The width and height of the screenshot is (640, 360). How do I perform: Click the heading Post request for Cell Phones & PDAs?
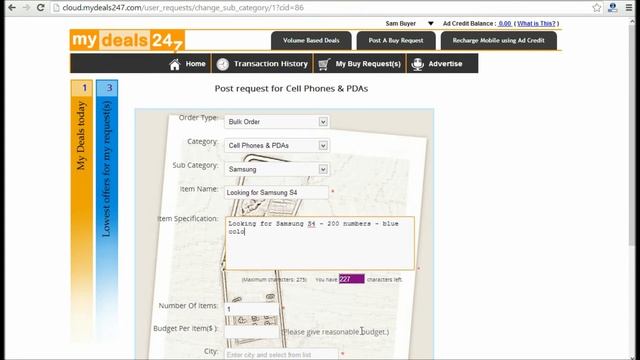[291, 89]
